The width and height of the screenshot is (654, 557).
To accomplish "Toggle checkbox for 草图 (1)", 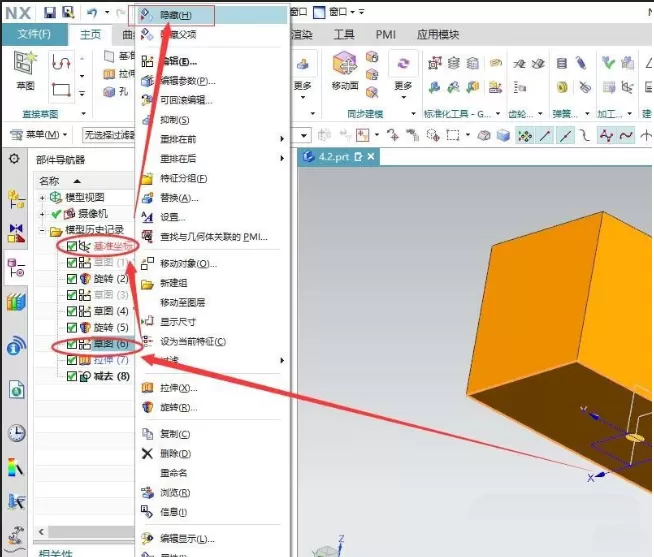I will click(72, 262).
